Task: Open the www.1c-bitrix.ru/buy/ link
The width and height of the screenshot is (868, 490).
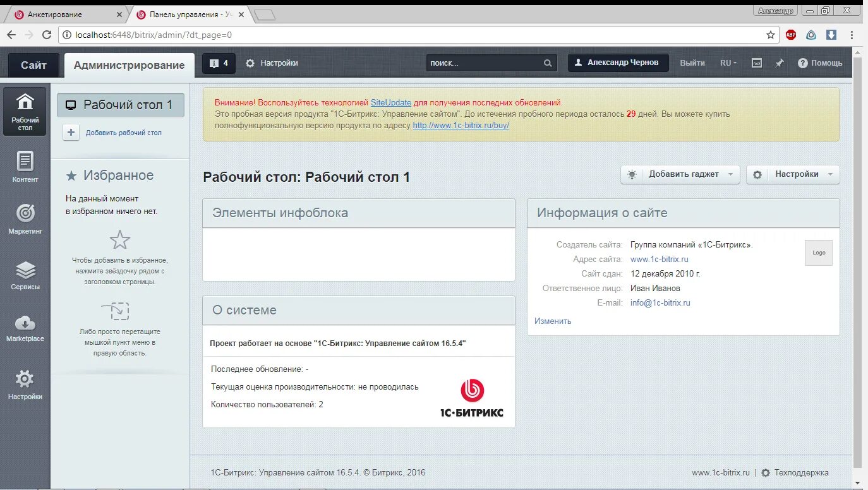Action: coord(461,126)
